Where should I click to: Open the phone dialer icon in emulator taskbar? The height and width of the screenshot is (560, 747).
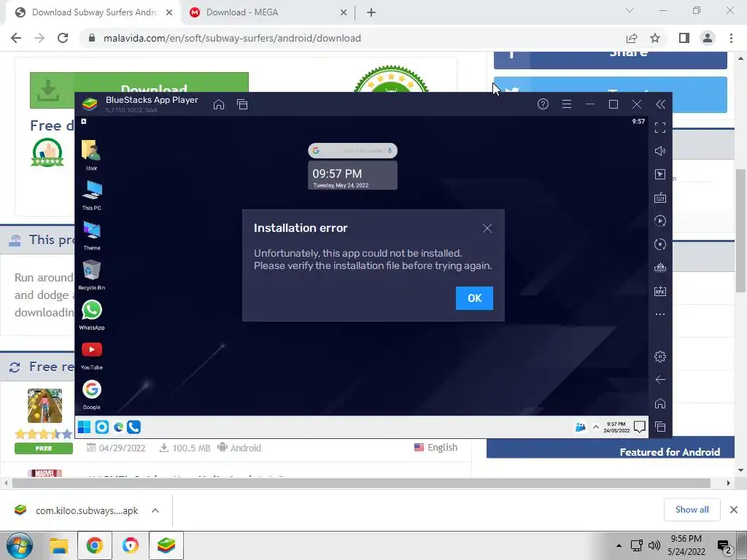[x=134, y=427]
